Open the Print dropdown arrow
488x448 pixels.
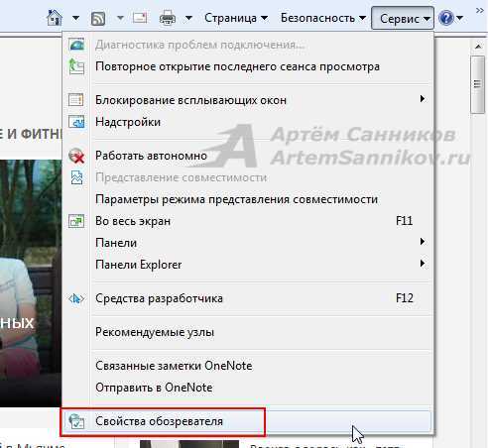pos(188,18)
